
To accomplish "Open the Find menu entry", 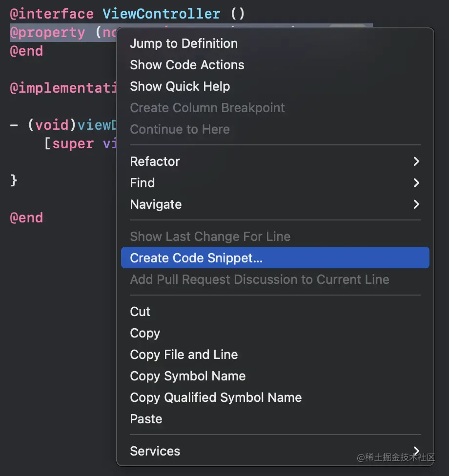I will [x=275, y=183].
